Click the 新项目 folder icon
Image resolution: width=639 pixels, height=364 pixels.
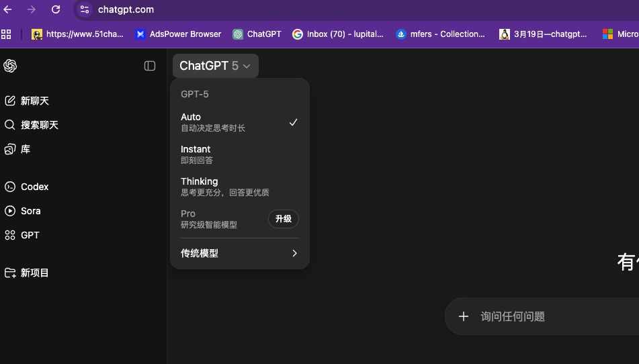[x=10, y=273]
